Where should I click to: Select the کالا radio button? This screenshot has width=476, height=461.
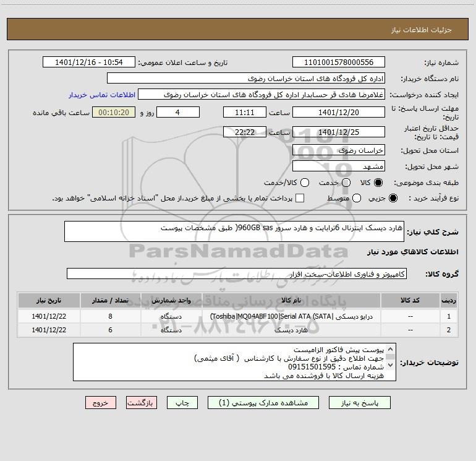point(378,183)
